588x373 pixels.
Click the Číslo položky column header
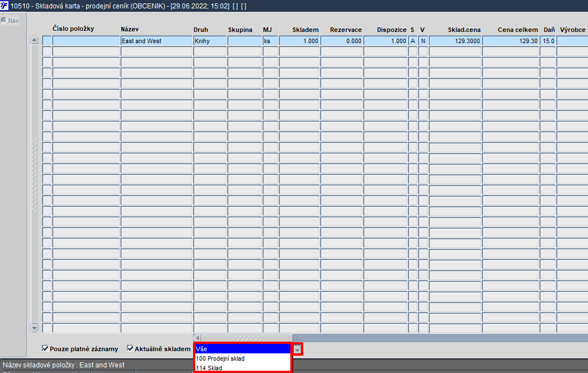[73, 29]
